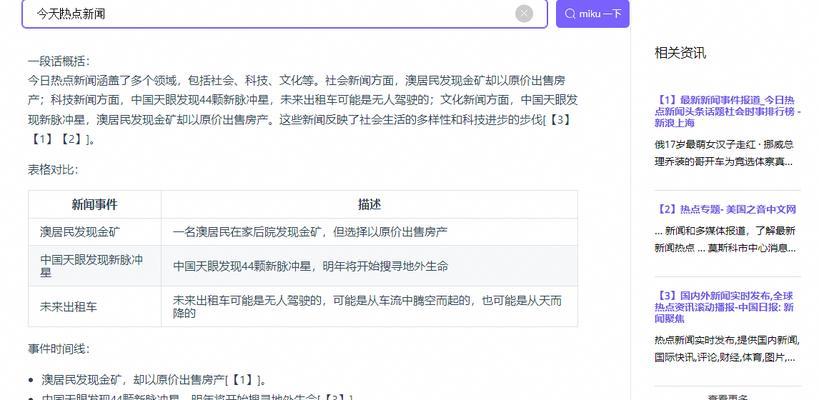The height and width of the screenshot is (400, 819).
Task: Click the 一段话概括 label
Action: (59, 61)
